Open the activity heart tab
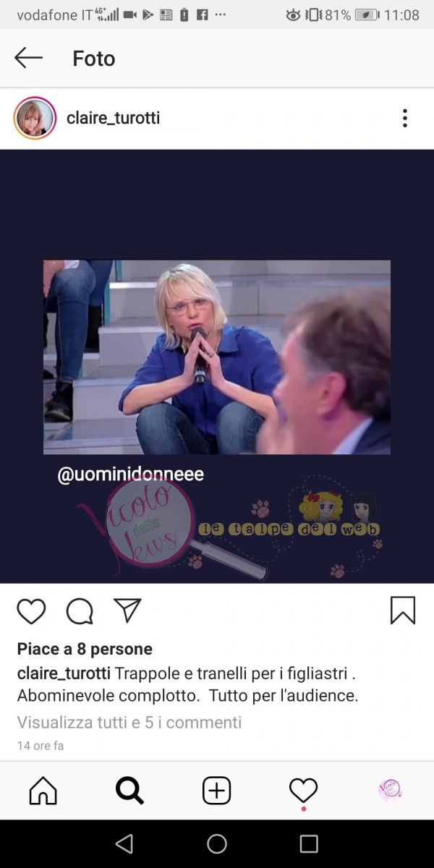 coord(303,791)
